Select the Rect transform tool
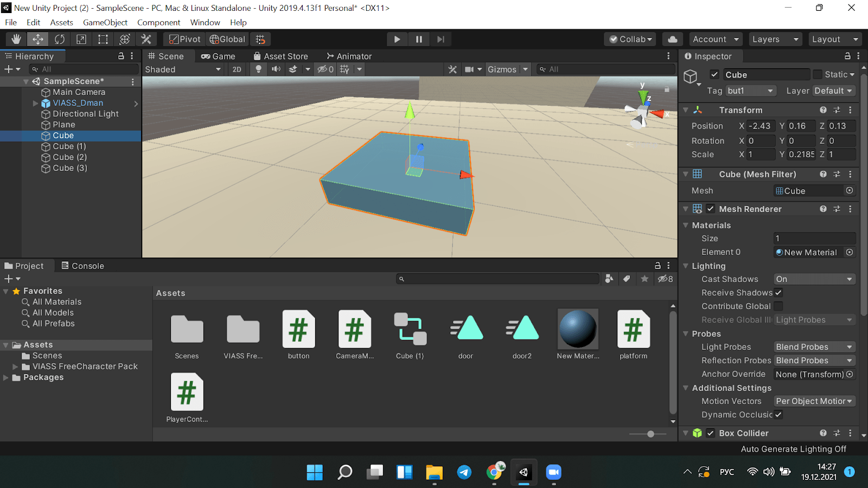Screen dimensions: 868x488 click(103, 39)
